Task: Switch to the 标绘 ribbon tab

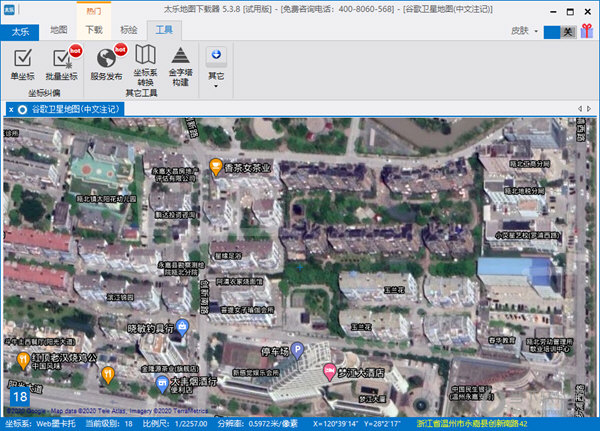Action: [129, 30]
